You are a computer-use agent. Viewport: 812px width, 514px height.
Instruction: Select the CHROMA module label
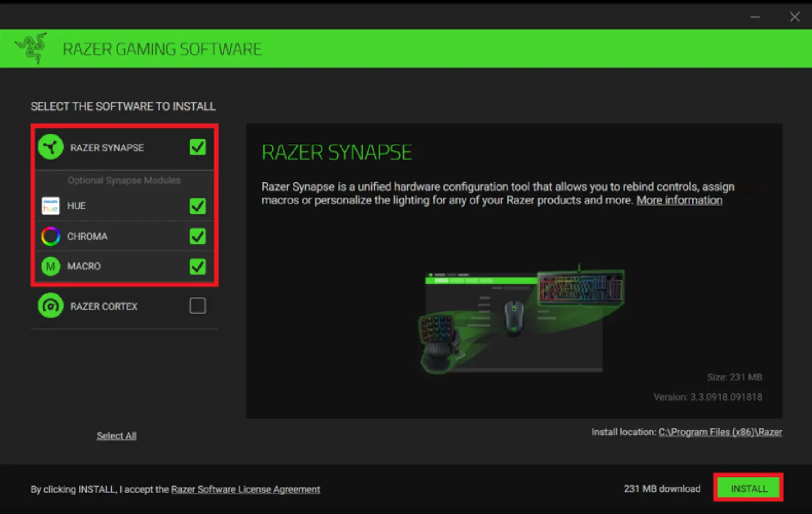pos(87,236)
